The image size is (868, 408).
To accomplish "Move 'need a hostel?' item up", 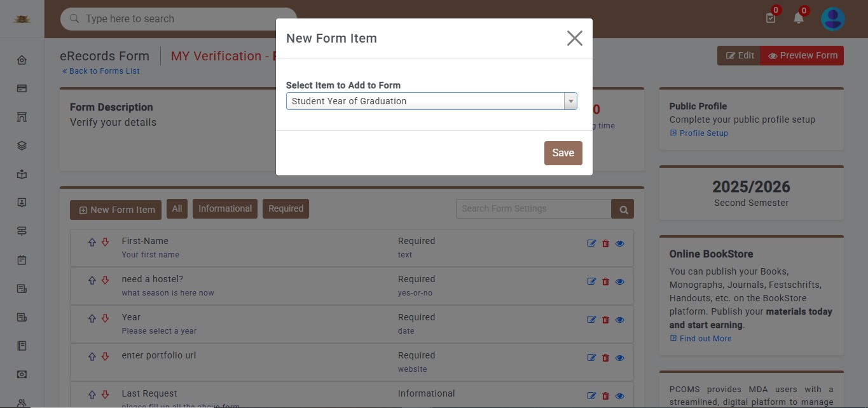I will click(x=92, y=280).
